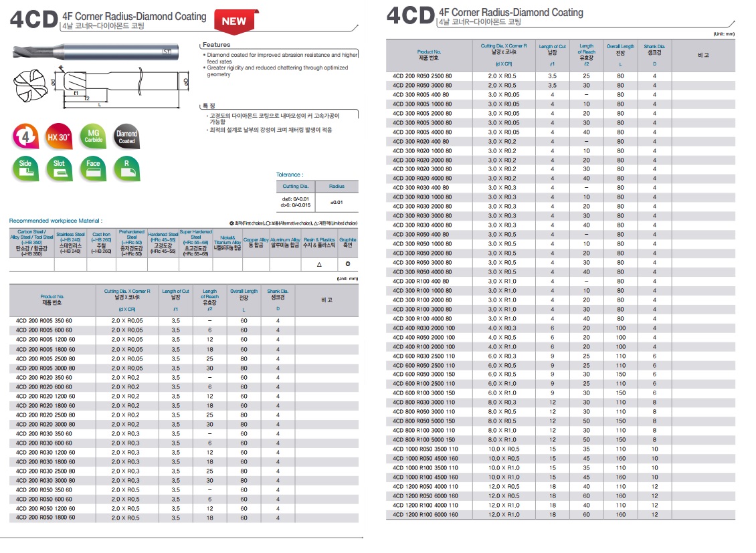
Task: Click product row 4CD 300 R005 4000 80
Action: 561,132
